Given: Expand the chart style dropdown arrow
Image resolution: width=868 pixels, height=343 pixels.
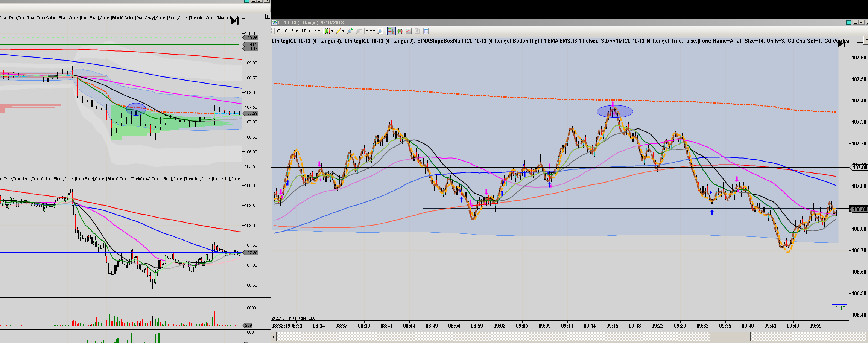Looking at the screenshot, I should pos(333,31).
